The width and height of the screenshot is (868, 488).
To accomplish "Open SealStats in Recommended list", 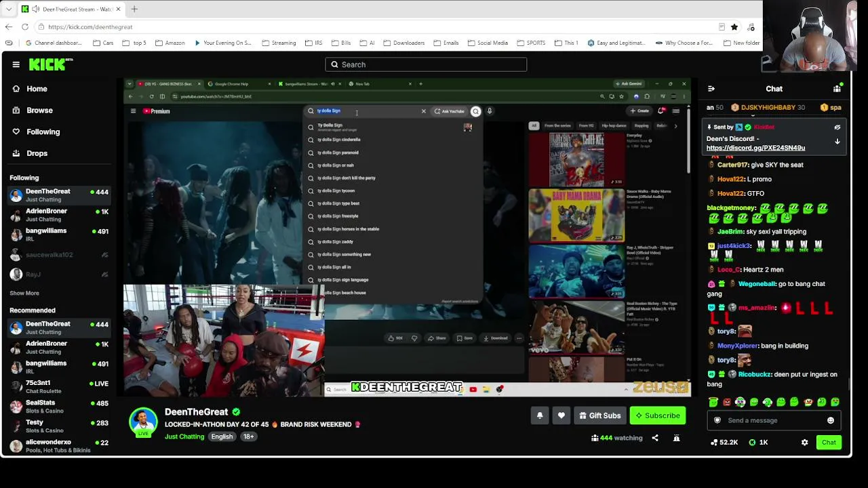I will (x=59, y=407).
